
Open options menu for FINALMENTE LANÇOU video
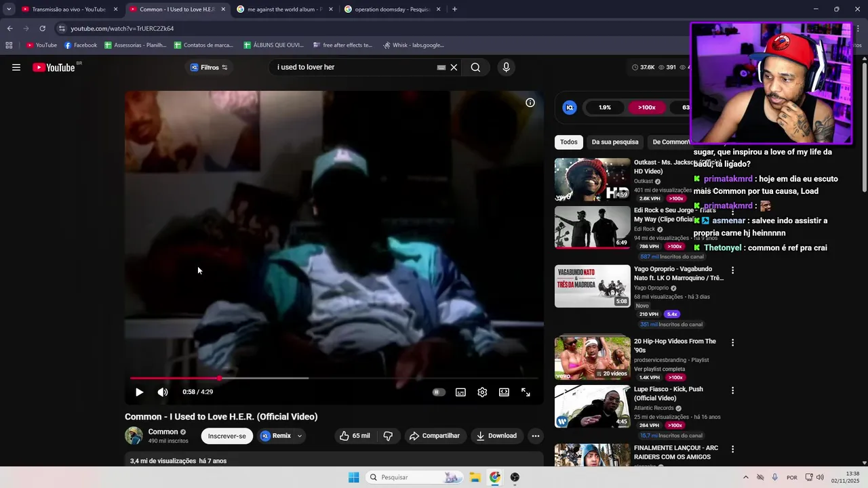coord(732,449)
